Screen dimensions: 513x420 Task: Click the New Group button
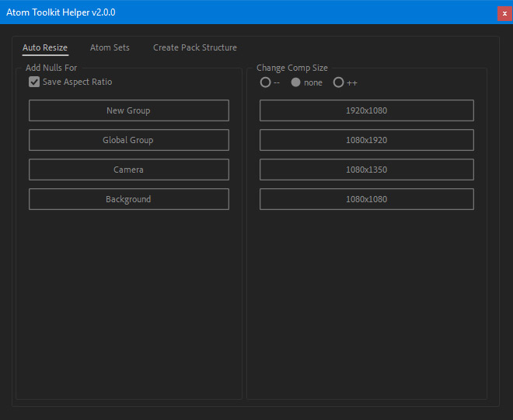(x=129, y=110)
